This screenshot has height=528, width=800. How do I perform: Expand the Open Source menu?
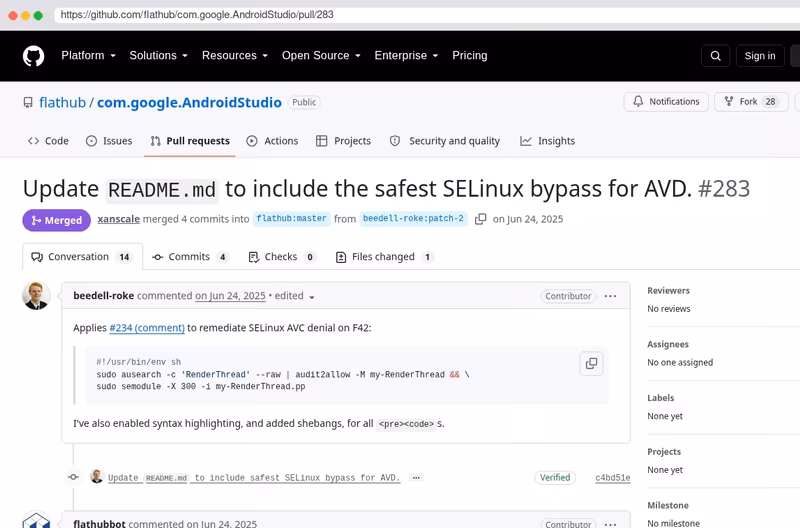[321, 56]
